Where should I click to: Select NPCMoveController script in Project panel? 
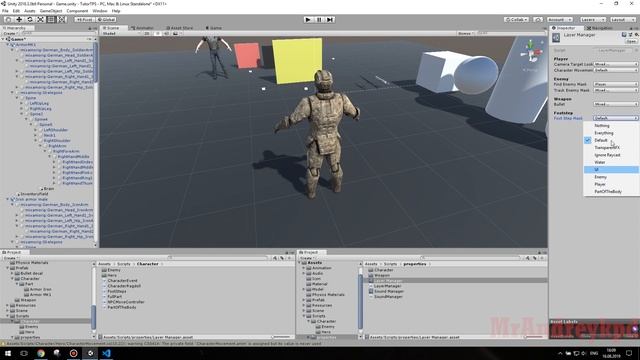click(125, 302)
